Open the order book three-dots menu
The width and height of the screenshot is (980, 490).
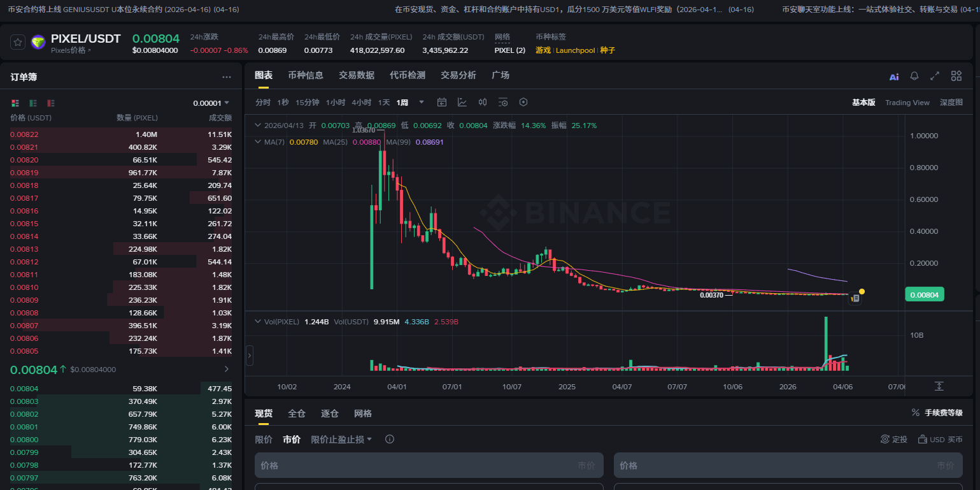click(227, 77)
